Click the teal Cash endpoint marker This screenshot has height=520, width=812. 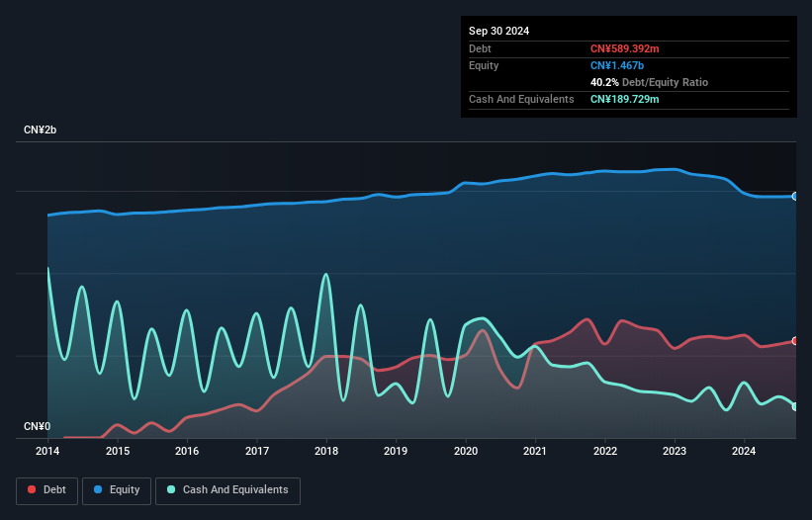[x=795, y=406]
